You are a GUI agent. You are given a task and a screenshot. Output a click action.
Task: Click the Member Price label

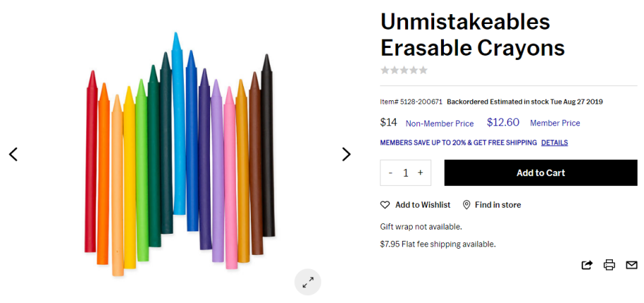[555, 123]
